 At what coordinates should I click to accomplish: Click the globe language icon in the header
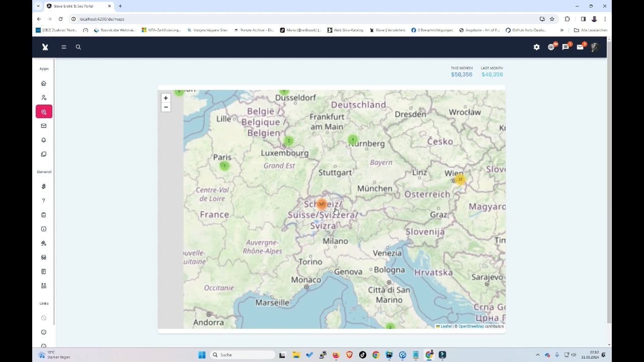point(551,47)
